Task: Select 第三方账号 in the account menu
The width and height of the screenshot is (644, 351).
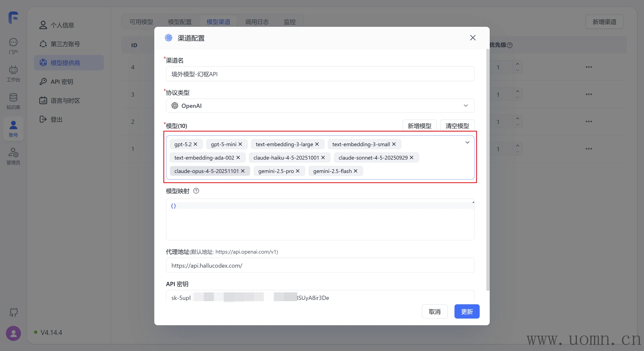Action: coord(65,44)
